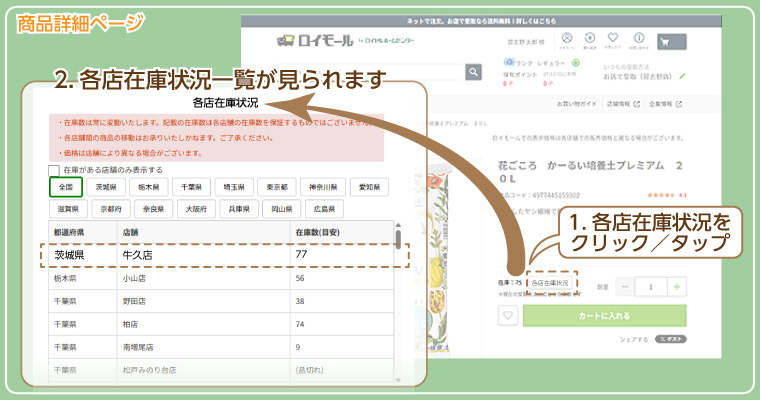
Task: Select the 大阪府 prefecture filter
Action: pyautogui.click(x=196, y=209)
